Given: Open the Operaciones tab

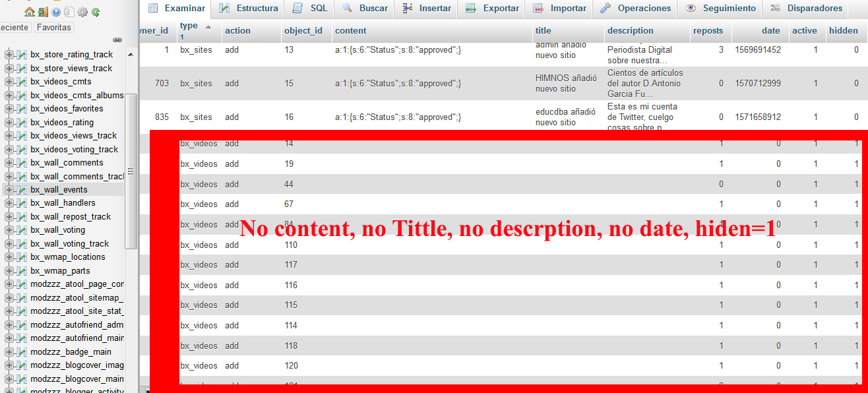Looking at the screenshot, I should [635, 9].
